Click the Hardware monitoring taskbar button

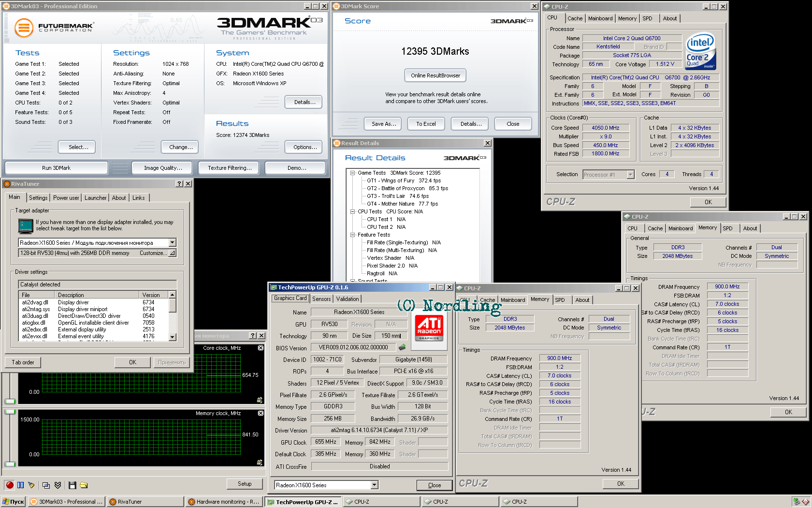pyautogui.click(x=224, y=502)
